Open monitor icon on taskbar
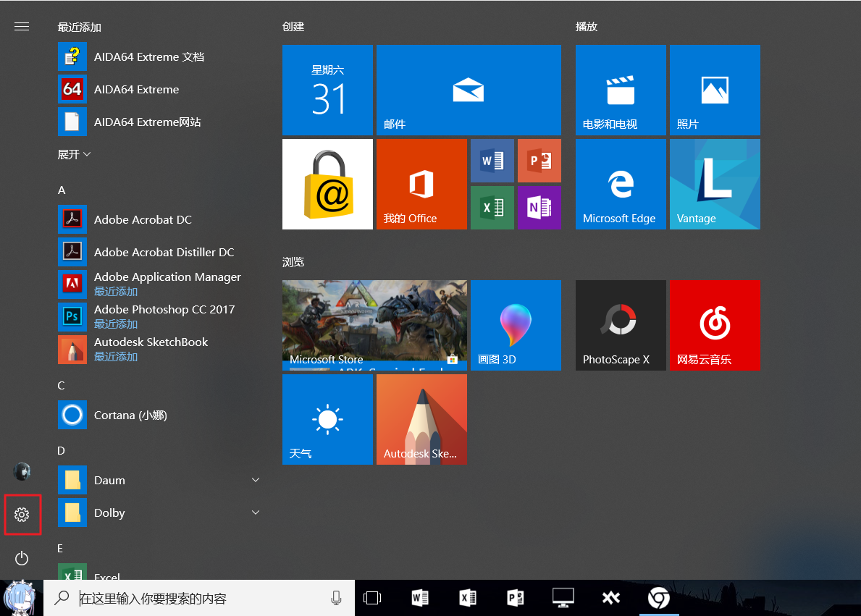This screenshot has width=861, height=616. coord(563,598)
